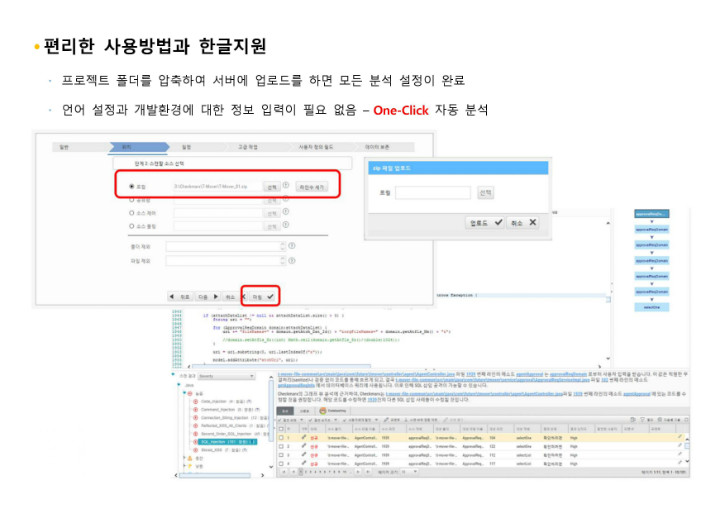
Task: Click help icon beside first source row
Action: 286,185
